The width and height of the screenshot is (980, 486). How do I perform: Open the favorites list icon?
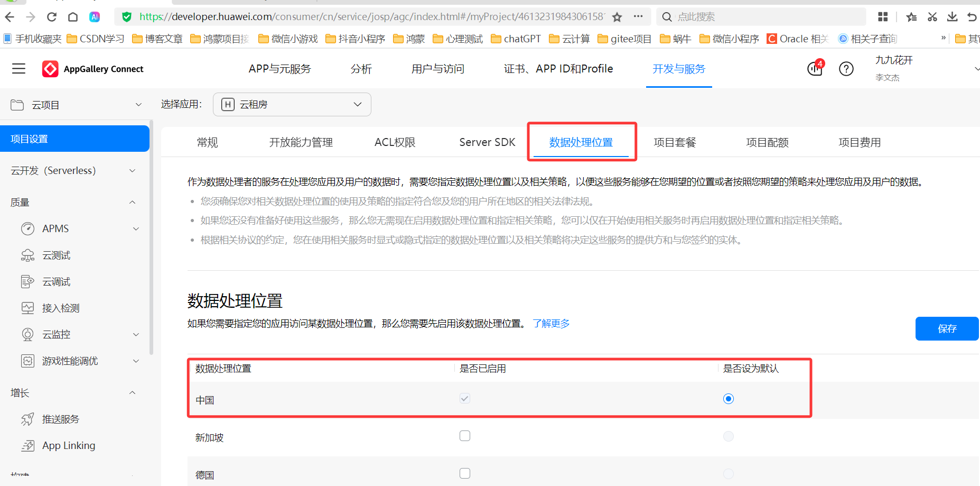pos(911,17)
